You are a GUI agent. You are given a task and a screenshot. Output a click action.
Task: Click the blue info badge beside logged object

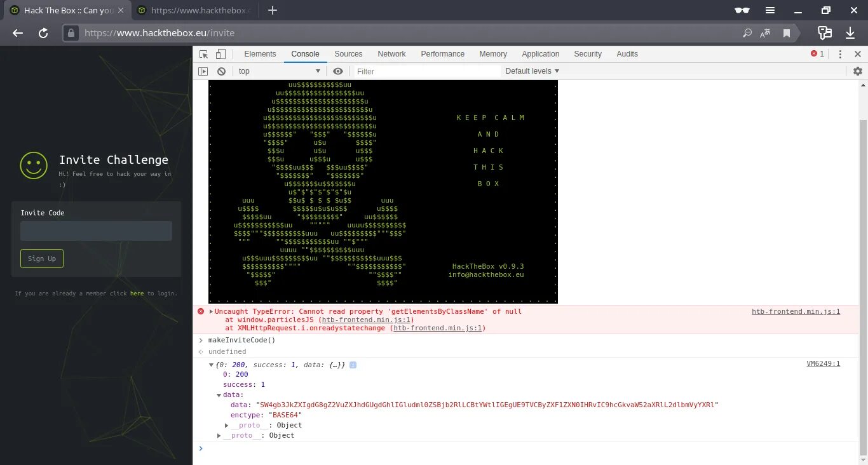point(353,365)
